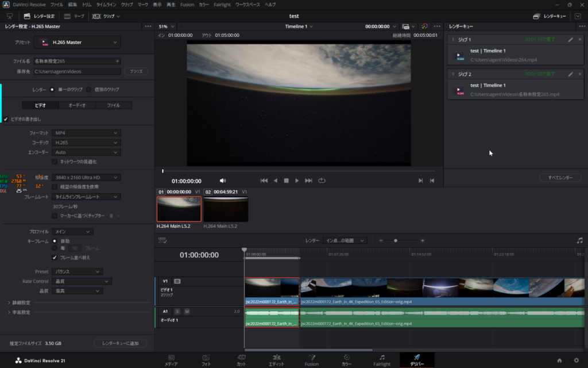Screen dimensions: 588x368
Task: Solo the A1 audio track
Action: pyautogui.click(x=177, y=311)
